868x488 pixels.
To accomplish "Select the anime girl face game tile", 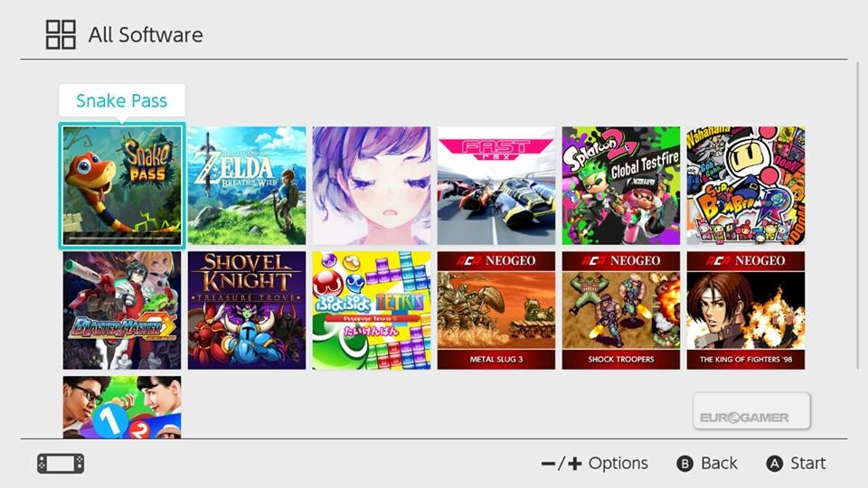I will tap(372, 185).
